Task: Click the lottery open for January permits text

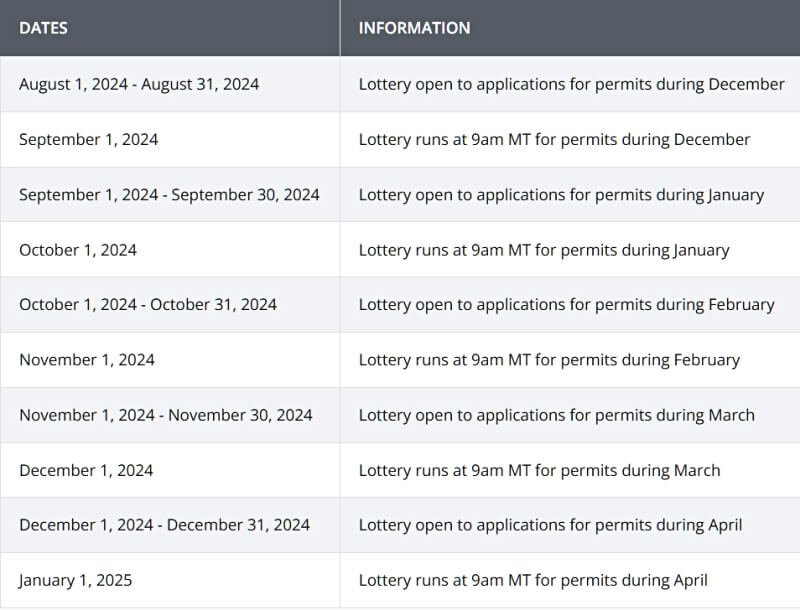Action: click(561, 194)
